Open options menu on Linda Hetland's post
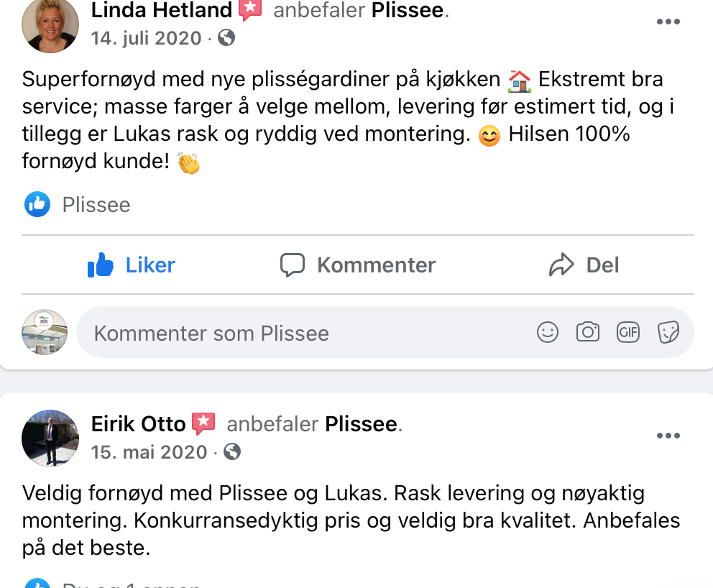The width and height of the screenshot is (713, 588). (668, 22)
